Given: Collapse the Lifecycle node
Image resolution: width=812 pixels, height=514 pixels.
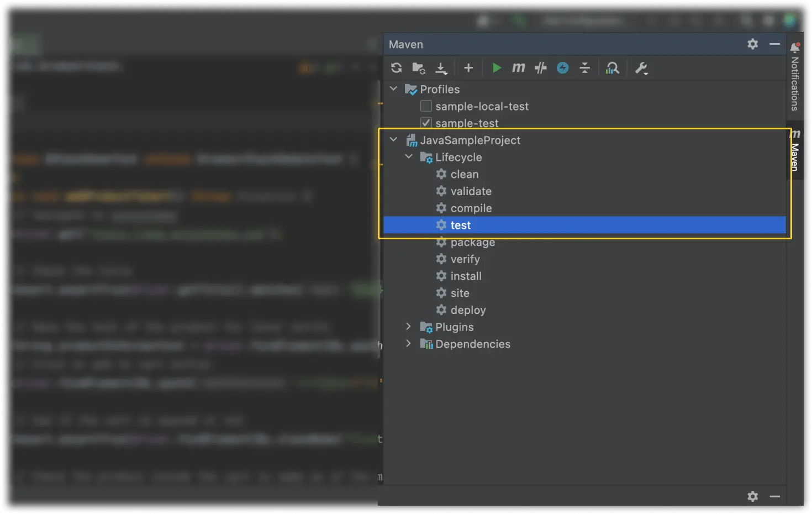Looking at the screenshot, I should point(409,157).
